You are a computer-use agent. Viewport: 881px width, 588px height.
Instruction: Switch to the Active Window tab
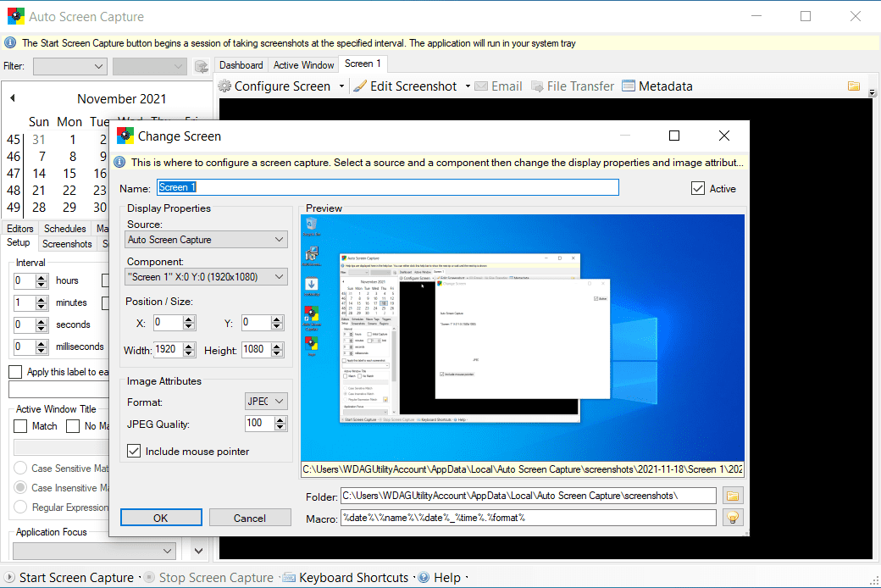tap(303, 65)
